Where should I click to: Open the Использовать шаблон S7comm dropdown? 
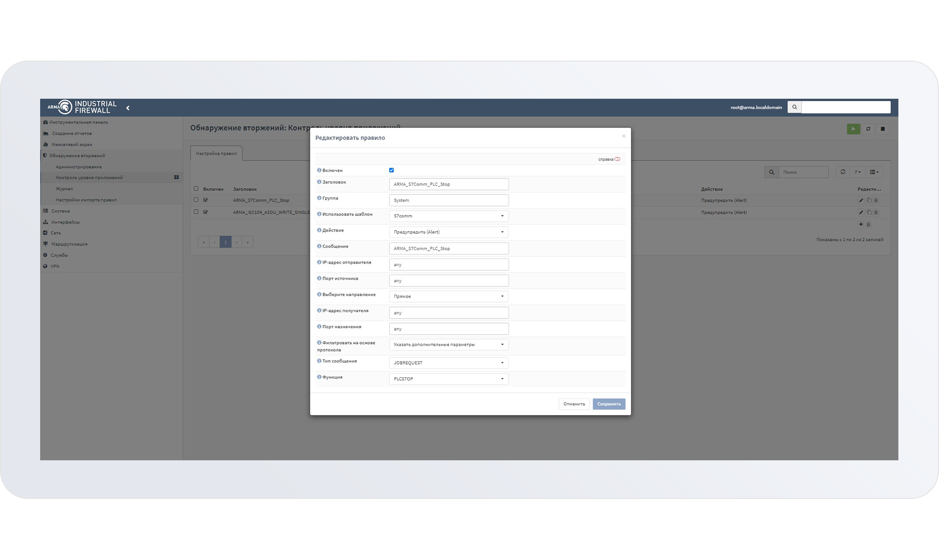[x=448, y=216]
